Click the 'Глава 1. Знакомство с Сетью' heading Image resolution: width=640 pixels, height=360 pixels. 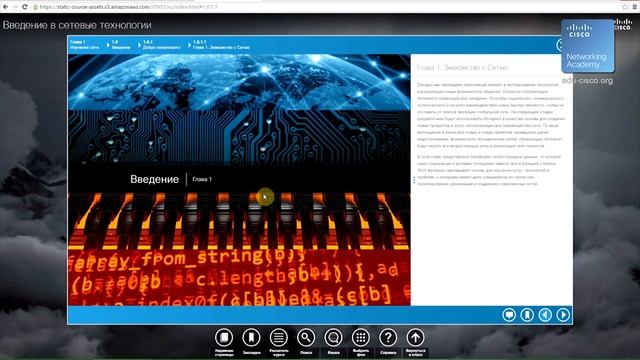click(462, 67)
